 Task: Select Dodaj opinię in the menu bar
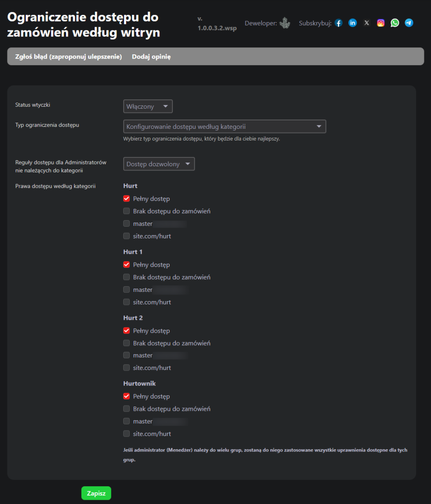click(151, 57)
